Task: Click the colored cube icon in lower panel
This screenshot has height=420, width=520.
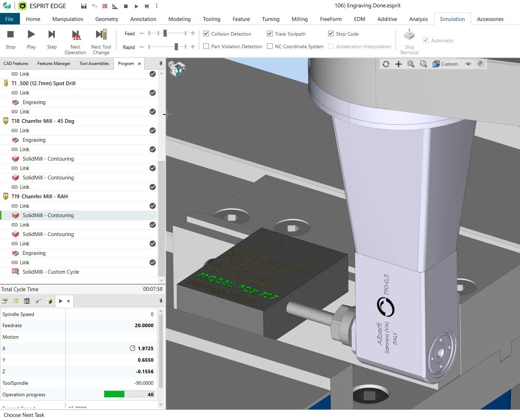Action: [49, 301]
